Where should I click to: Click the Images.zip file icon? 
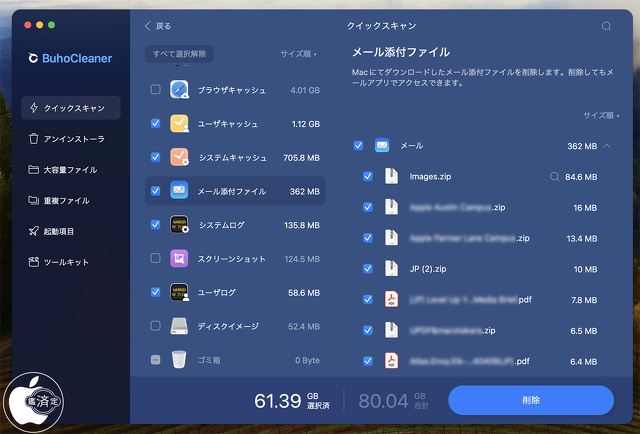tap(391, 176)
